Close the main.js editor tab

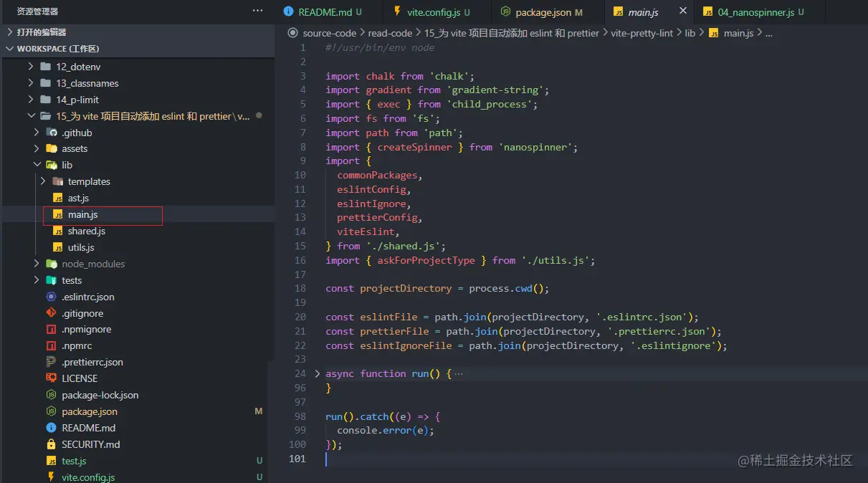coord(683,11)
